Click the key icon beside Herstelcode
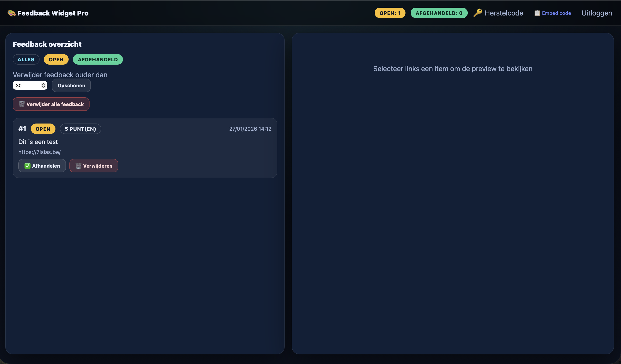The image size is (621, 364). pyautogui.click(x=477, y=13)
